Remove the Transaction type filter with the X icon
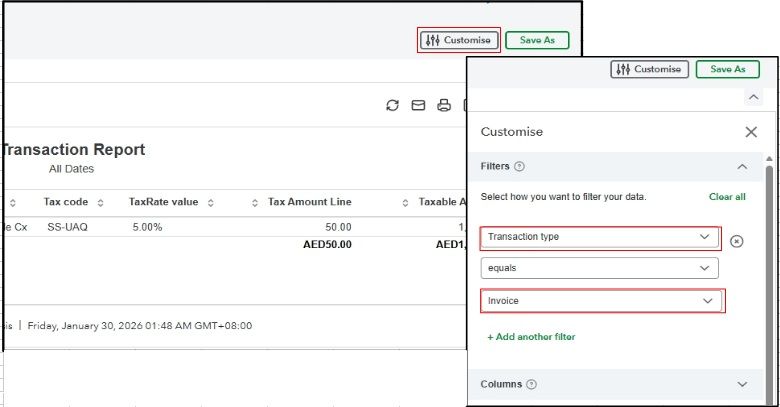780x407 pixels. 737,241
